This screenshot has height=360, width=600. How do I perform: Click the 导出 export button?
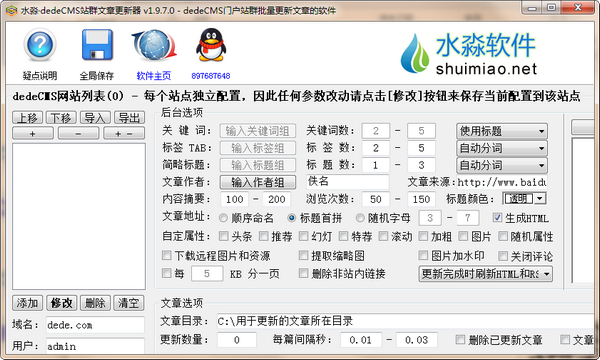tap(129, 117)
